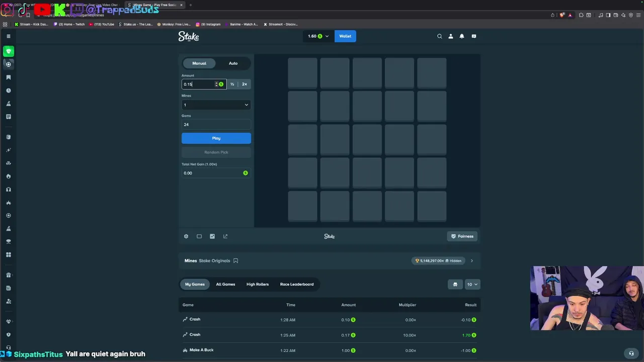The image size is (644, 362).
Task: Open the Instagram bookmark
Action: [208, 24]
